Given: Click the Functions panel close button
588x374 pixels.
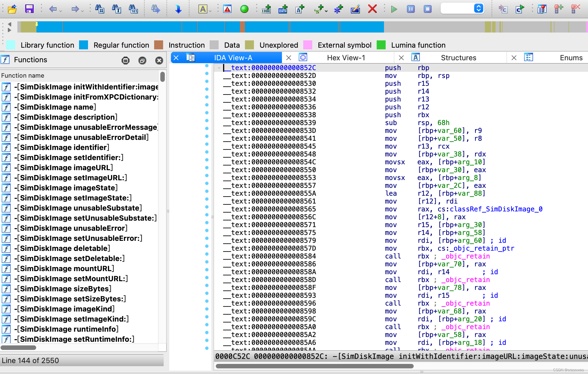Looking at the screenshot, I should (159, 60).
